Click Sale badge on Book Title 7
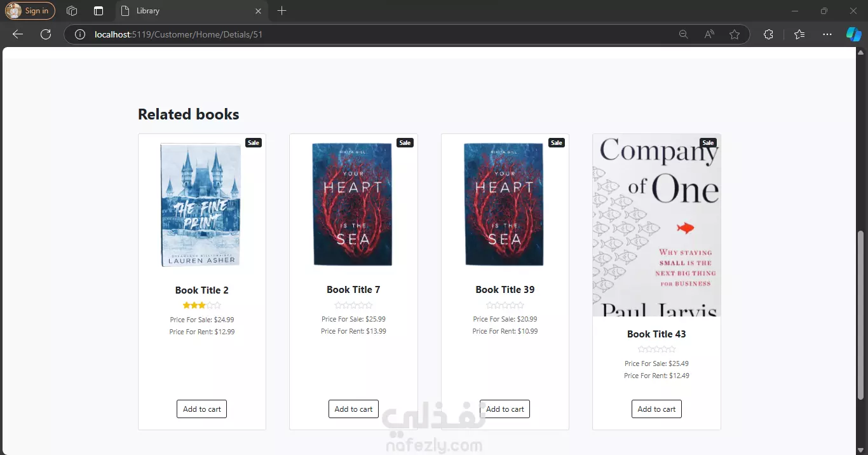 pos(405,143)
